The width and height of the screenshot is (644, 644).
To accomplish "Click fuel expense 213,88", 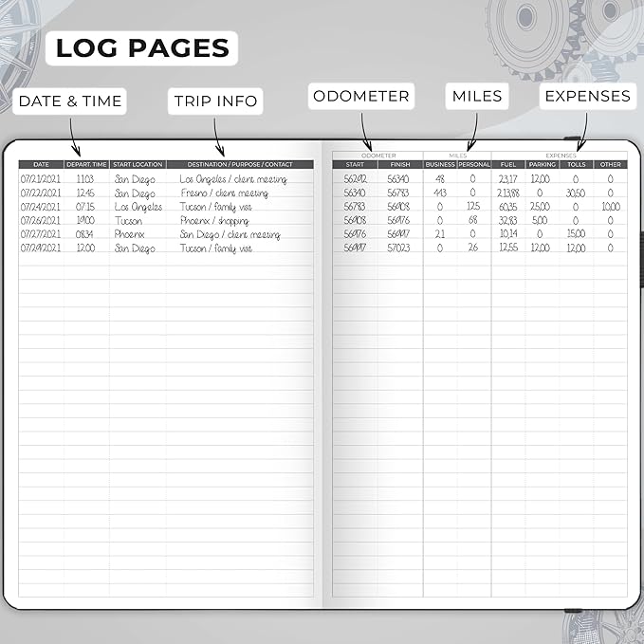I will point(508,193).
